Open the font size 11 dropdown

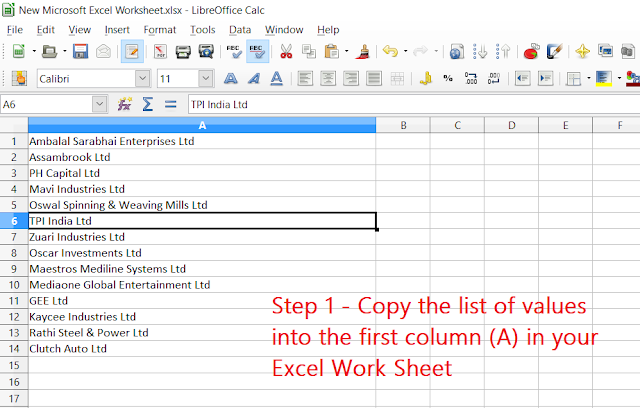tap(206, 78)
